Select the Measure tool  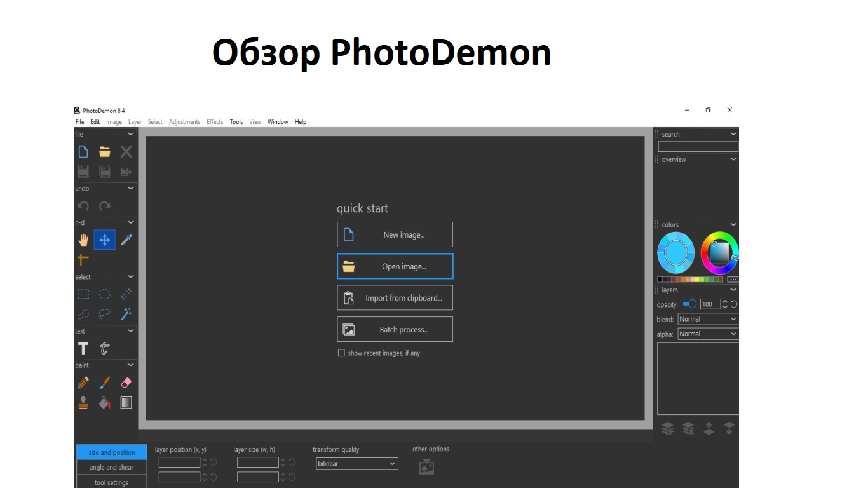coord(83,259)
